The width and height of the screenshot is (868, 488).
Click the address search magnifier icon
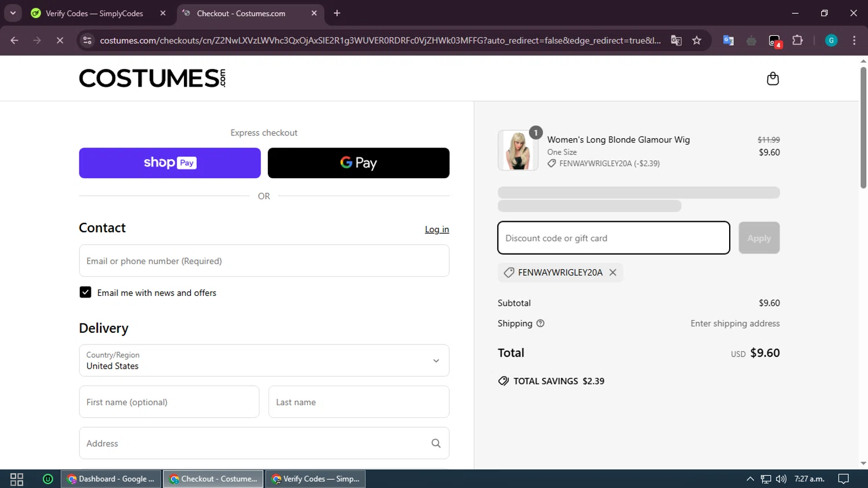click(x=436, y=443)
